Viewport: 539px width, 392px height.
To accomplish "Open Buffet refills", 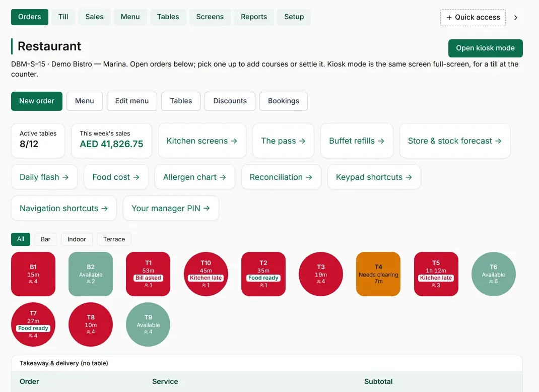I will [x=357, y=141].
